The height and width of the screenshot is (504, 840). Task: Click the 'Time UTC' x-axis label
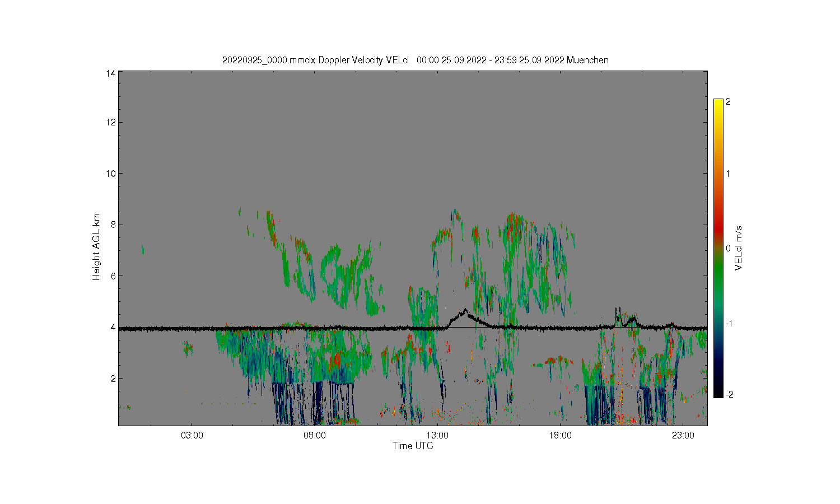(x=413, y=446)
